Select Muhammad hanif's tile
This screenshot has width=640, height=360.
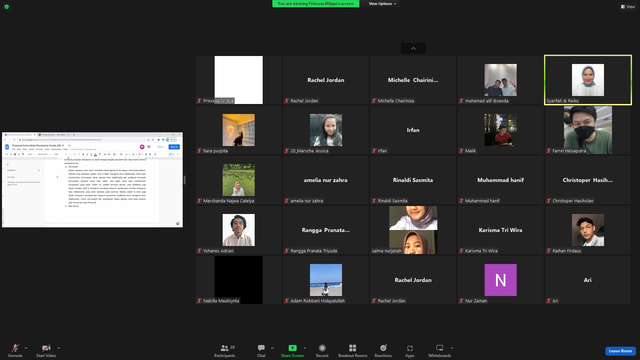click(x=500, y=180)
